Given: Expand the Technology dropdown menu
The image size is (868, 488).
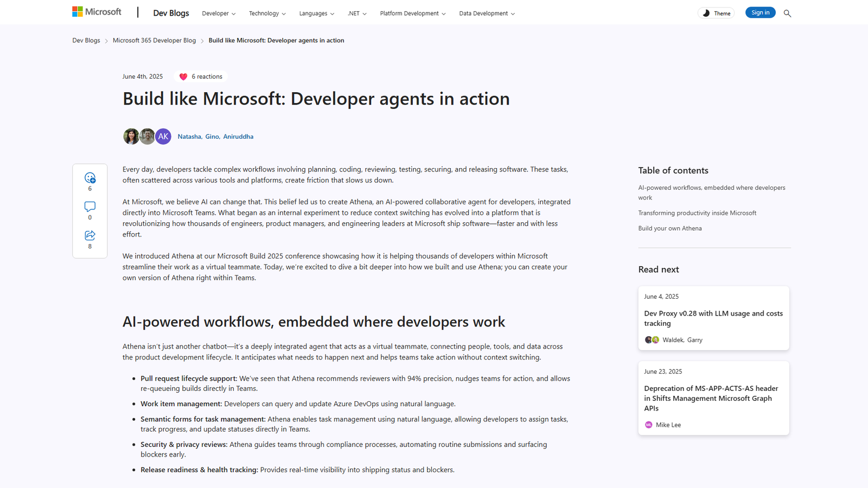Looking at the screenshot, I should [x=267, y=14].
